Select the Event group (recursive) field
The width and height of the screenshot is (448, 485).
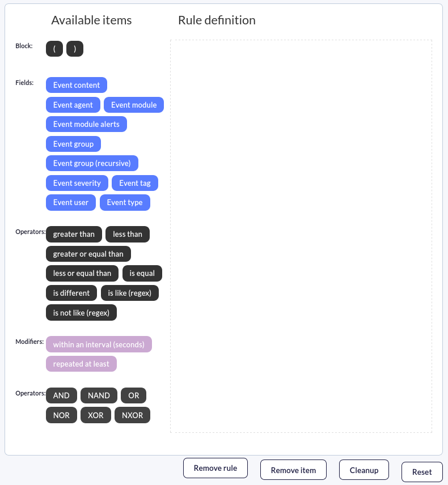click(x=92, y=163)
